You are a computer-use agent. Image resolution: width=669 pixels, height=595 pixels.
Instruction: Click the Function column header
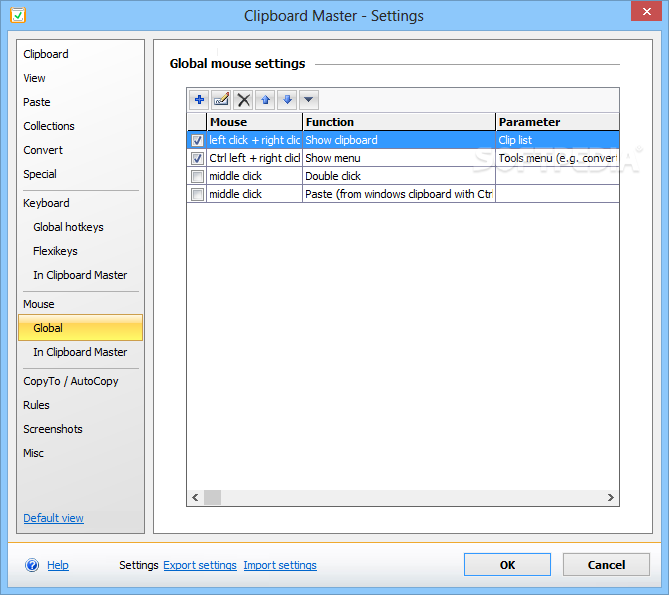[x=399, y=122]
